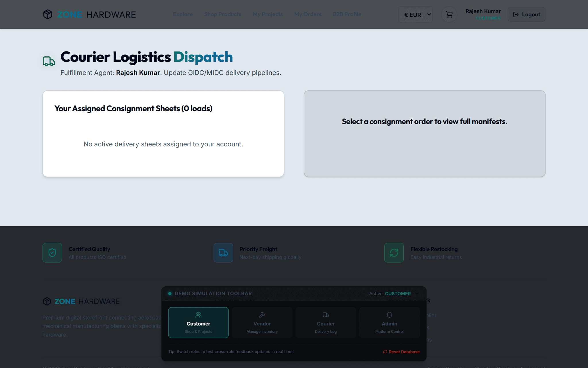Click the Fulfillment Agent subtitle line

(x=171, y=73)
